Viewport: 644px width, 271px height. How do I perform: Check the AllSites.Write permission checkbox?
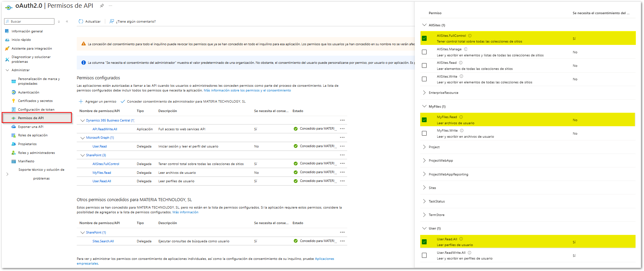tap(424, 79)
